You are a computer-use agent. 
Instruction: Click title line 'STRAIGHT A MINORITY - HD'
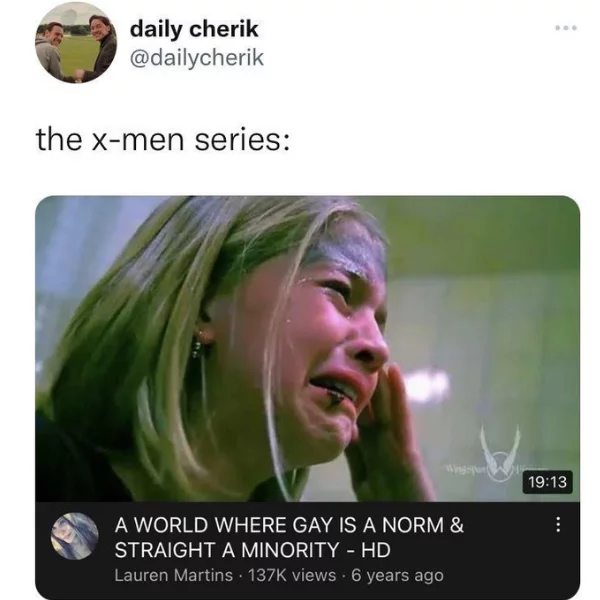(253, 550)
